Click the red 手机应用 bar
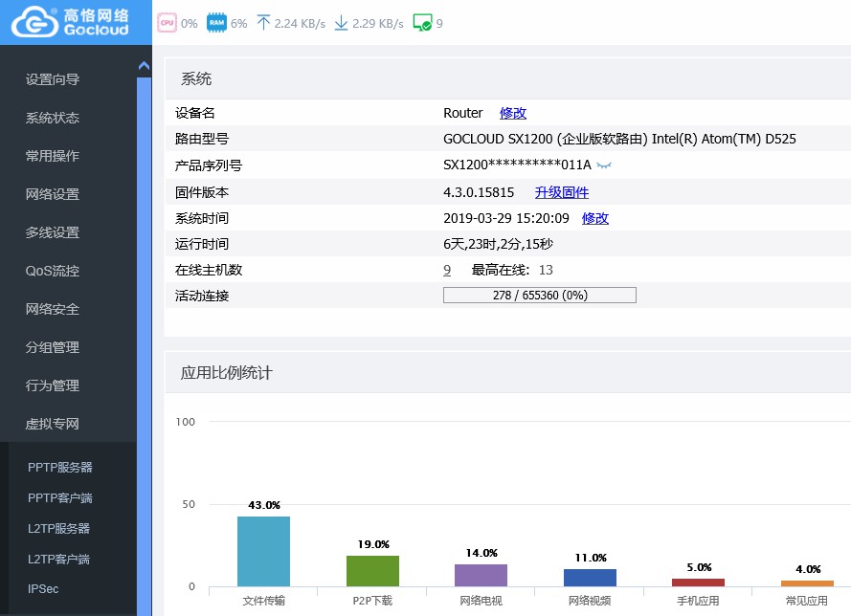 pos(698,583)
